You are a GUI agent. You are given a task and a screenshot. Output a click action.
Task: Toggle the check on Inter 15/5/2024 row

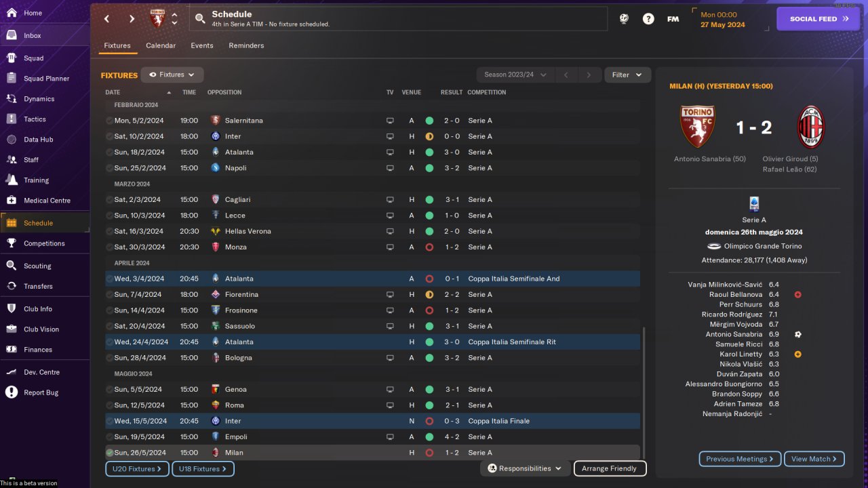pyautogui.click(x=109, y=421)
